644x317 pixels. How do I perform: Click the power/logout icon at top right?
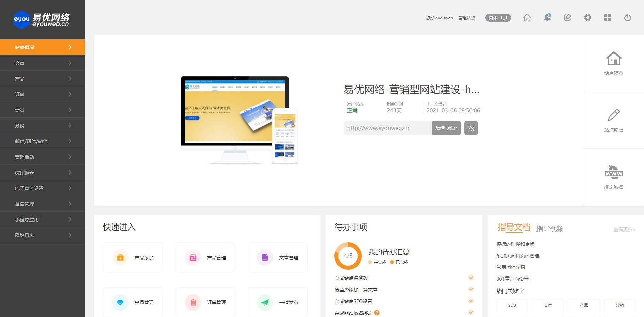[x=627, y=18]
